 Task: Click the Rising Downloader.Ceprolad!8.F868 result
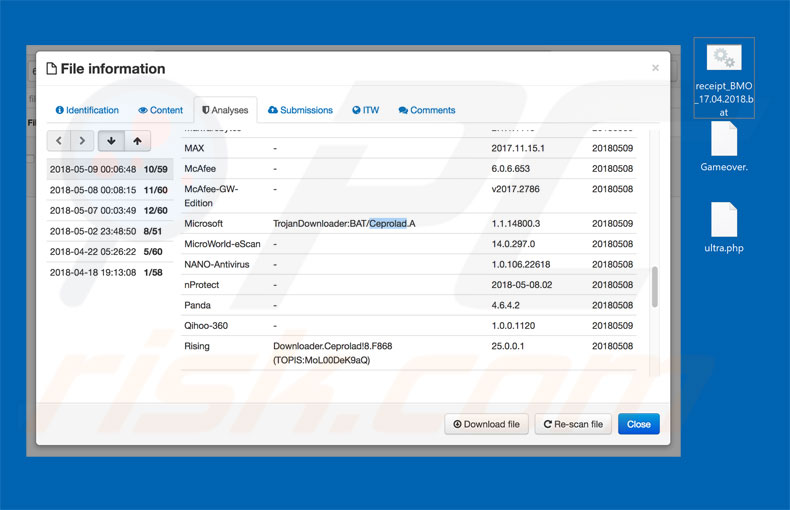[x=333, y=353]
